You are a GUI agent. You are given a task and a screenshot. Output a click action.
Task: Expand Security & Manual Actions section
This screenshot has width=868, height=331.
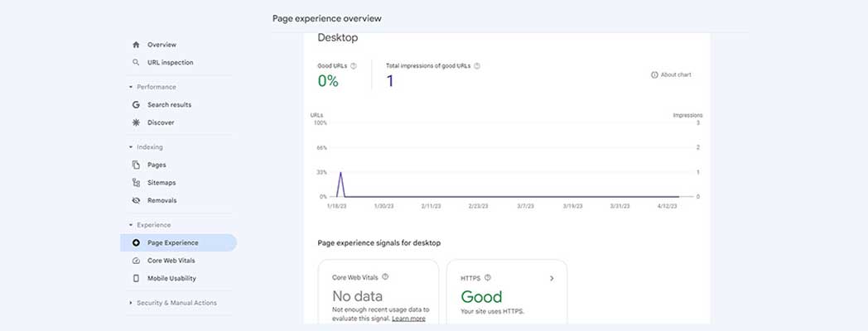pos(131,303)
